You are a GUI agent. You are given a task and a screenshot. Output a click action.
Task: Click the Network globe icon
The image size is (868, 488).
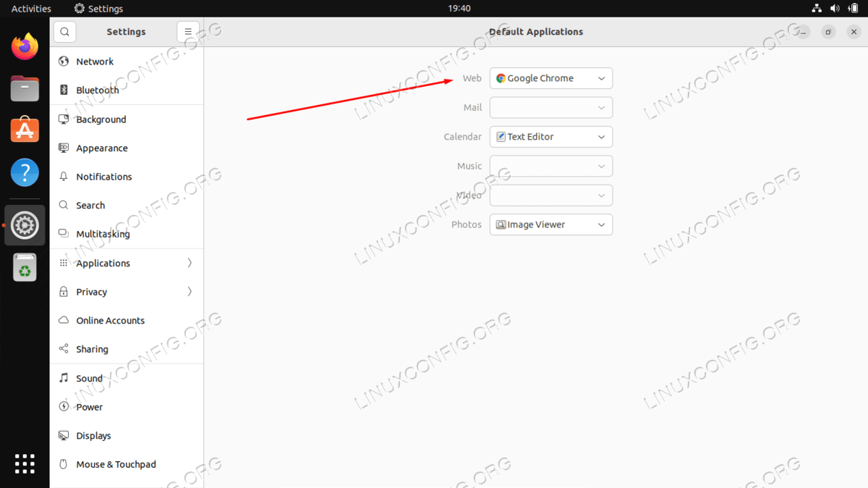point(64,62)
